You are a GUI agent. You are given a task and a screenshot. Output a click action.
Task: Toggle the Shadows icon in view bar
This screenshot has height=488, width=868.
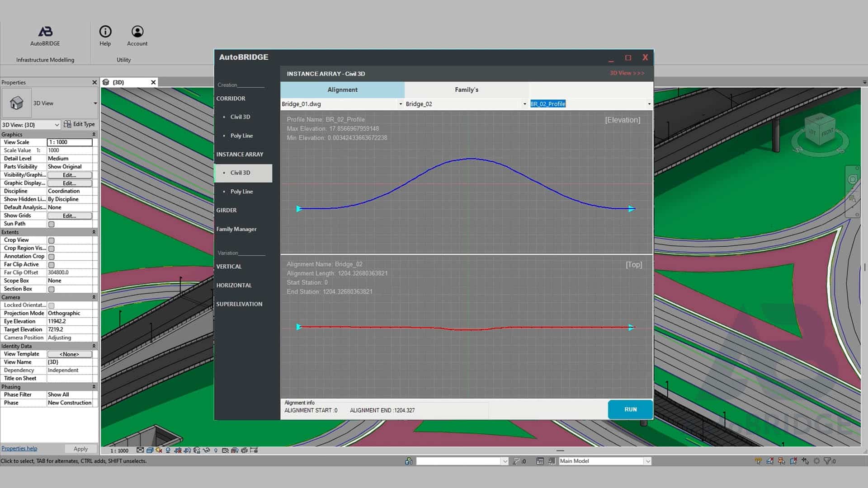coord(168,450)
